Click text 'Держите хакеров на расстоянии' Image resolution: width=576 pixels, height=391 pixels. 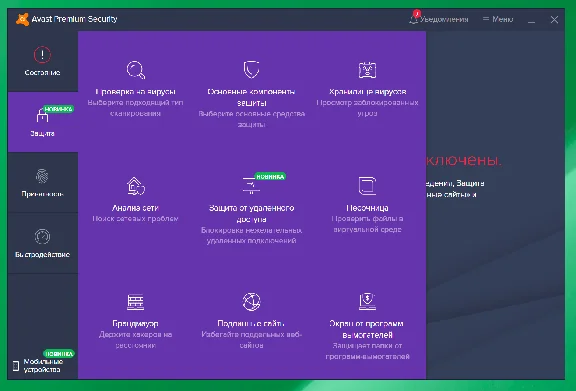click(x=136, y=340)
